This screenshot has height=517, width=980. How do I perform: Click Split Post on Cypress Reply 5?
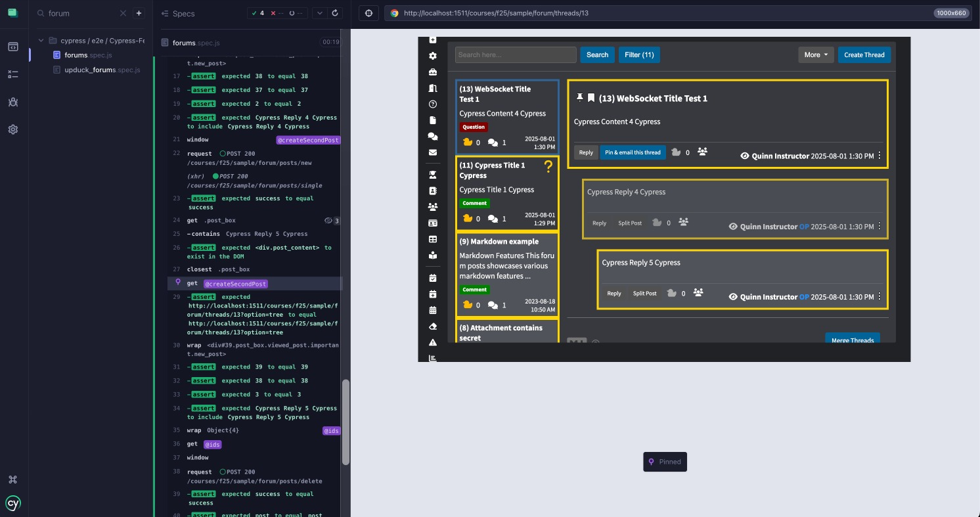[x=644, y=293]
